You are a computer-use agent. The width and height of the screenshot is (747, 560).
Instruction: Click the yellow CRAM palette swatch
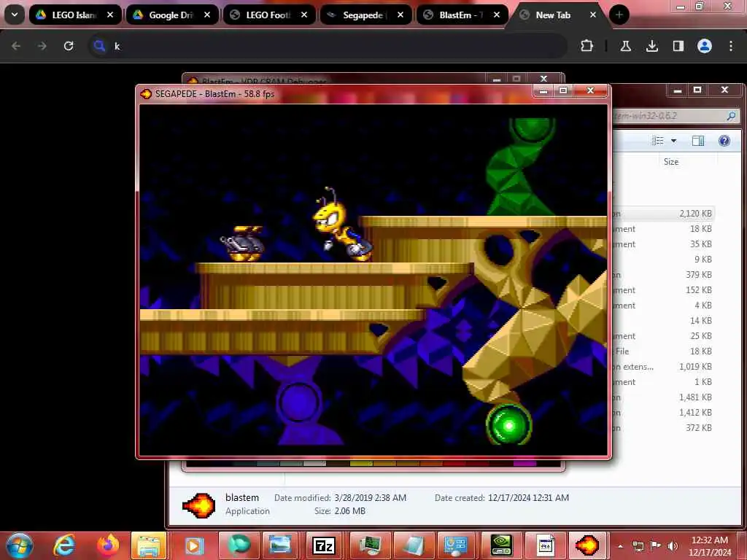(x=361, y=463)
